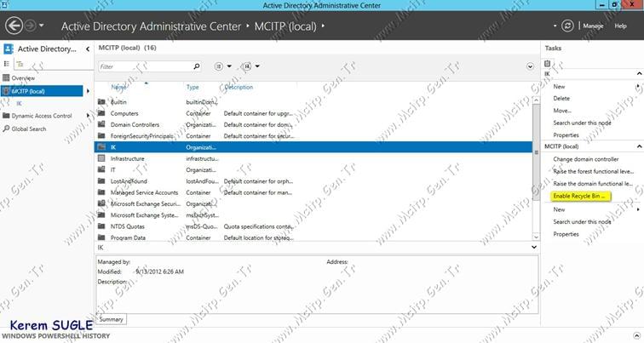Select the LostAndFound folder icon
The image size is (644, 343).
[101, 181]
